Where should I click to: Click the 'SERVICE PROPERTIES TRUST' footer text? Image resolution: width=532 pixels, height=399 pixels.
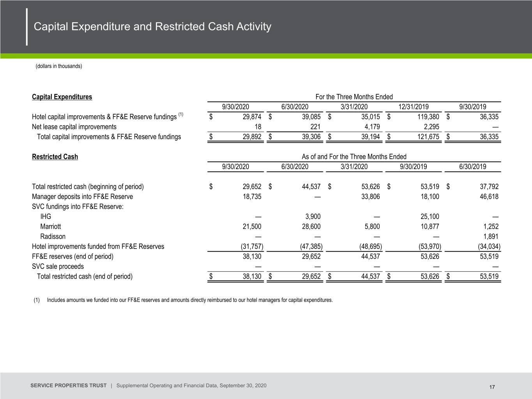pyautogui.click(x=68, y=385)
